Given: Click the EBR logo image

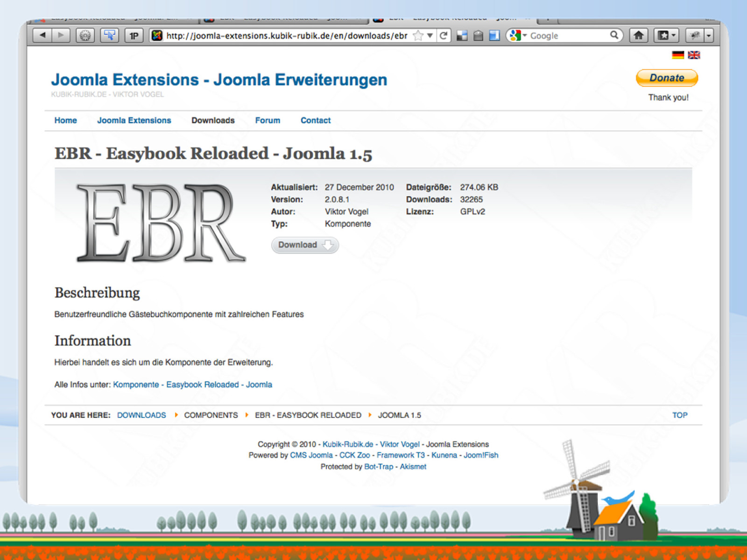Looking at the screenshot, I should coord(161,223).
